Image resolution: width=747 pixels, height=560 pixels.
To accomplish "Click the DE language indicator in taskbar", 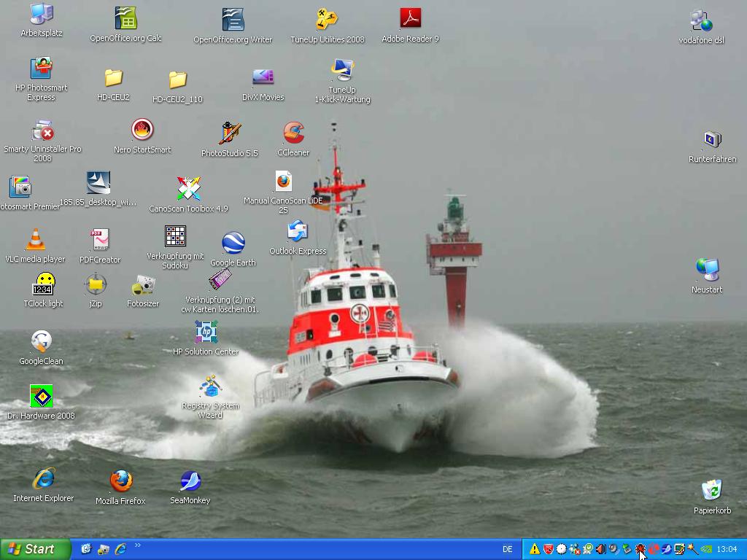I will tap(507, 549).
